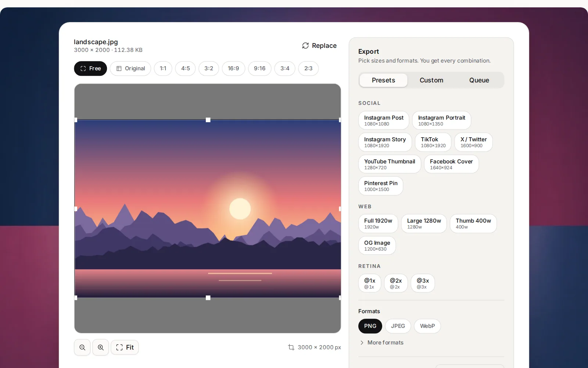Click the zoom in magnifier icon
This screenshot has height=368, width=588.
[101, 347]
